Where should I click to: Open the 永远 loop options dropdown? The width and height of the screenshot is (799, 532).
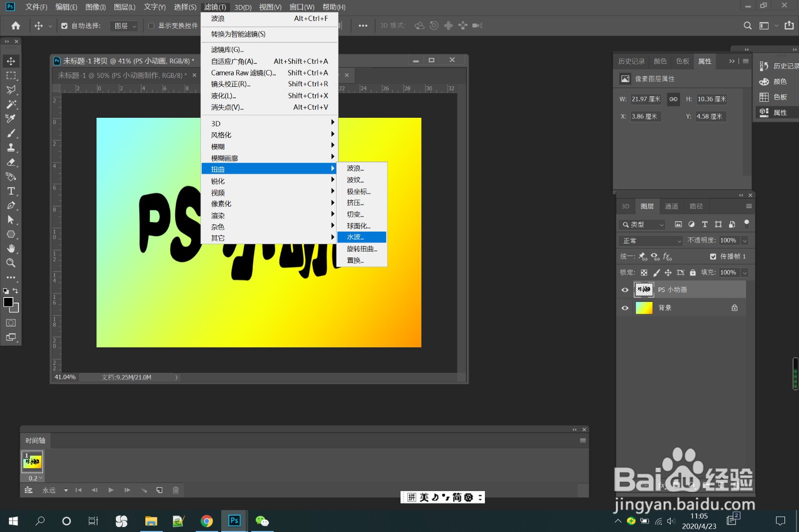pos(55,490)
